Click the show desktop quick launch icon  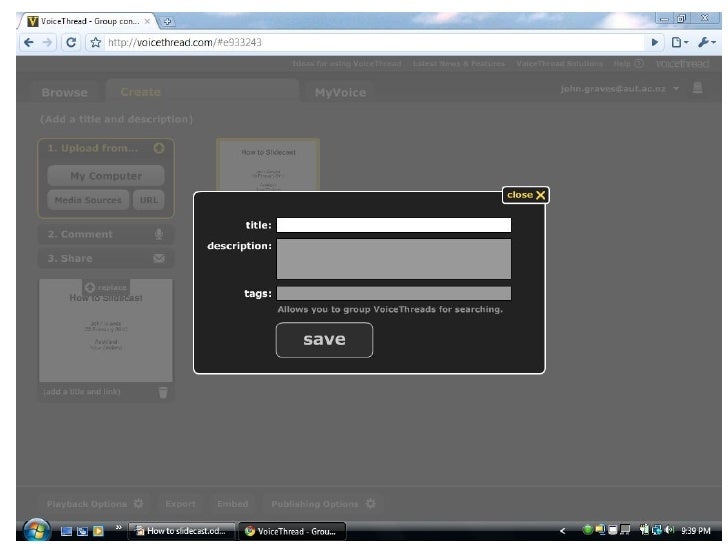pos(66,531)
